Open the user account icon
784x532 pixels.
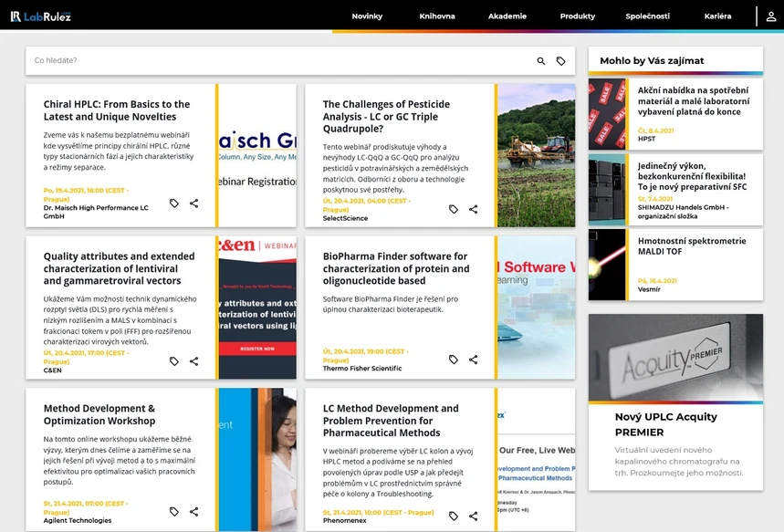point(771,16)
